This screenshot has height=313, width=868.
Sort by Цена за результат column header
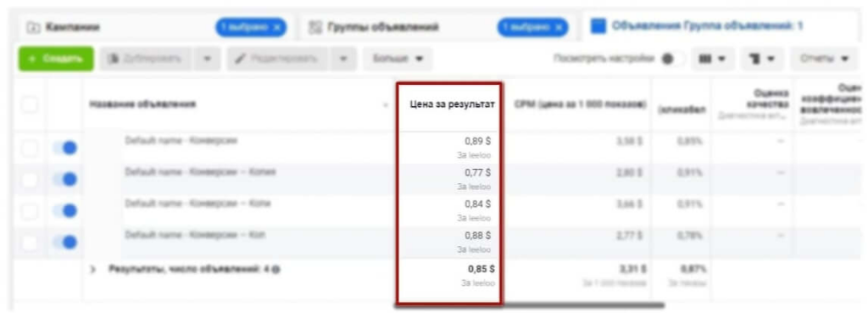pyautogui.click(x=453, y=104)
